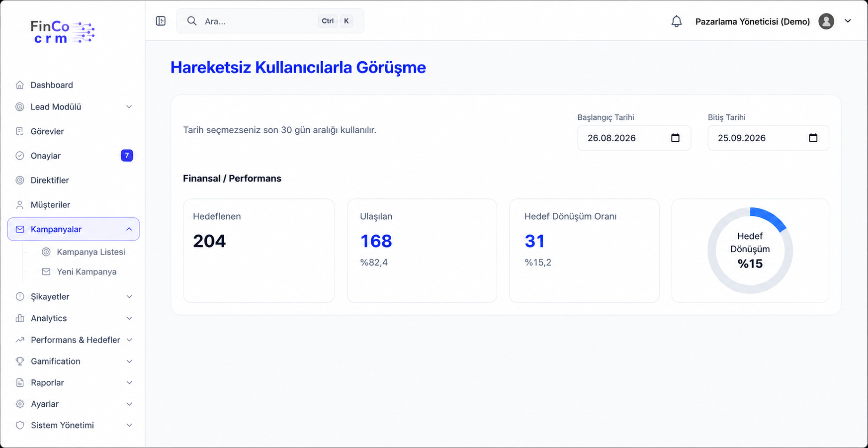Open the Görevler menu item

click(x=74, y=131)
